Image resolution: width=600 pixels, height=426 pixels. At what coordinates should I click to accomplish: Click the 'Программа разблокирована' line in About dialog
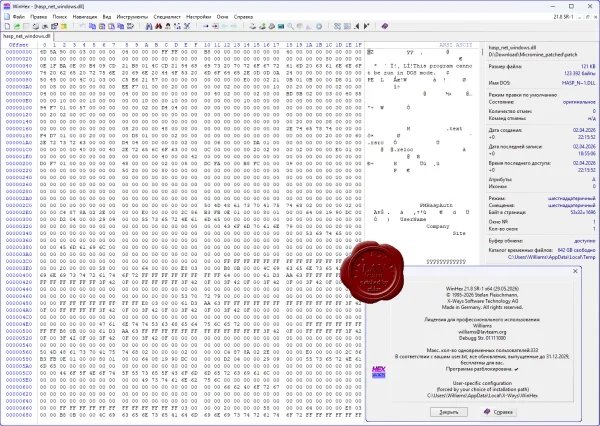482,369
